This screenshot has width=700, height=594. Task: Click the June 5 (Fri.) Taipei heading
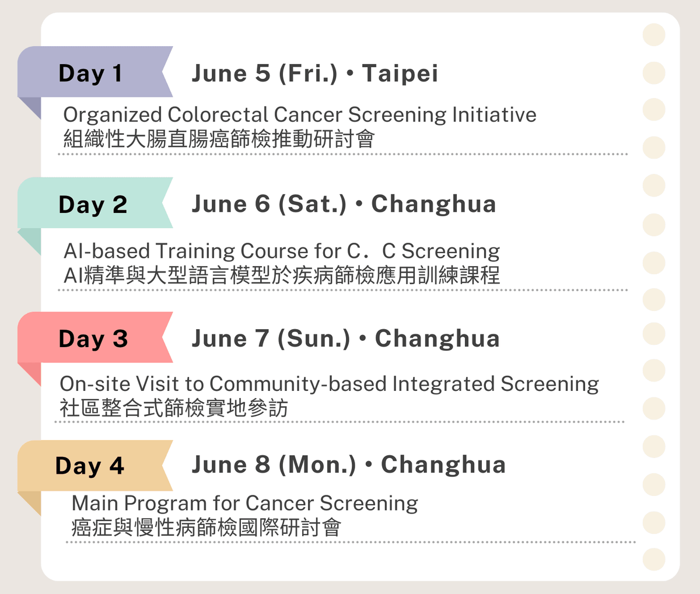314,73
